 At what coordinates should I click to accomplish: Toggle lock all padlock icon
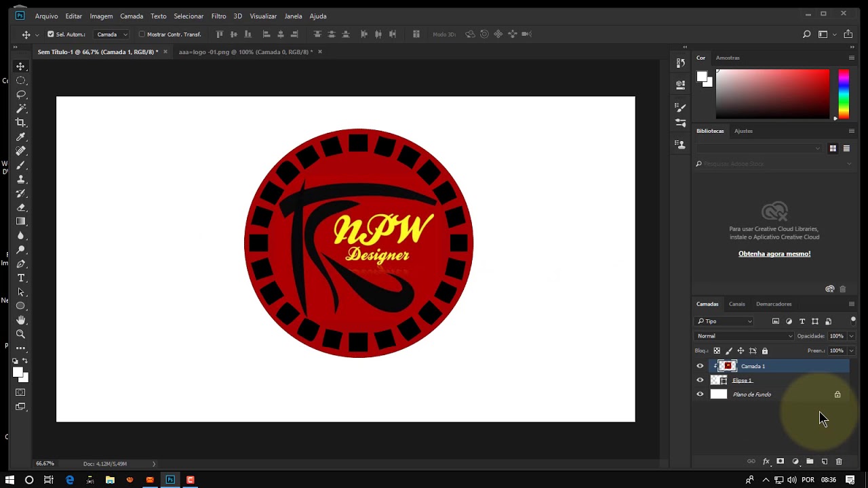click(x=765, y=351)
